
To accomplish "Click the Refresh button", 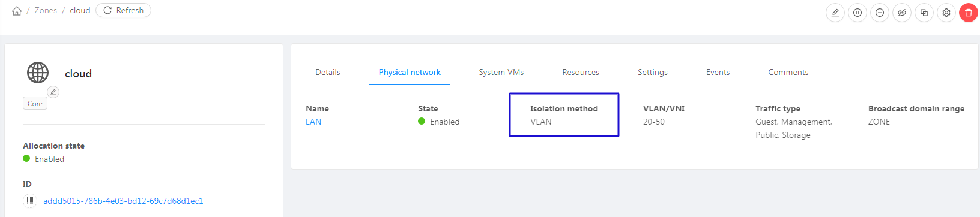I will point(123,10).
